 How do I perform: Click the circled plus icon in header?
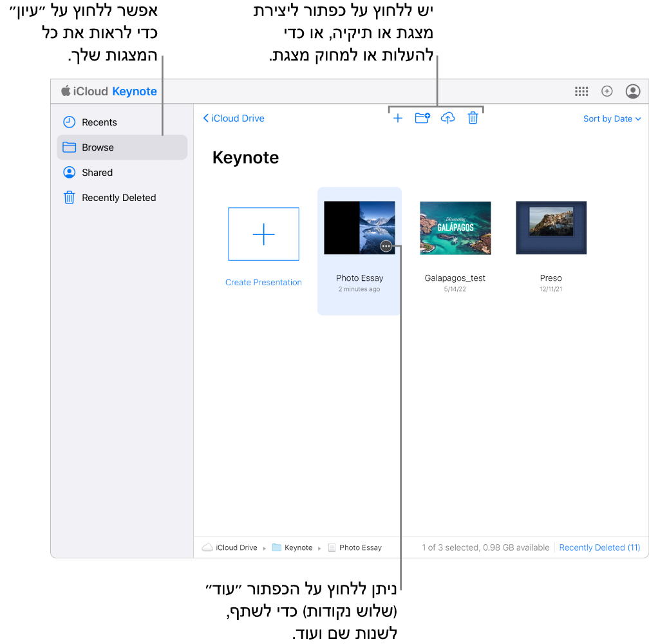(x=607, y=91)
